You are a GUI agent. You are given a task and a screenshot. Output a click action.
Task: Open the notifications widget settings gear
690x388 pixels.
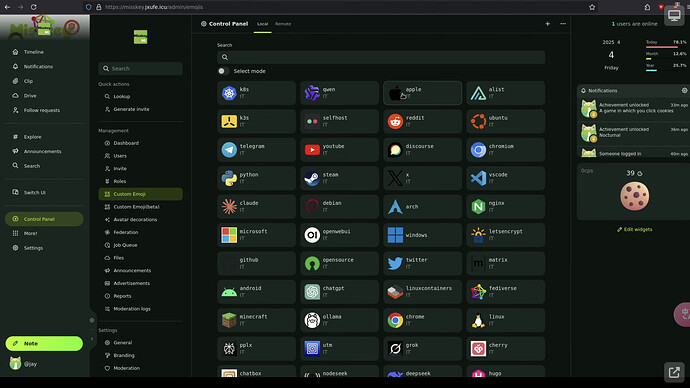click(x=684, y=90)
